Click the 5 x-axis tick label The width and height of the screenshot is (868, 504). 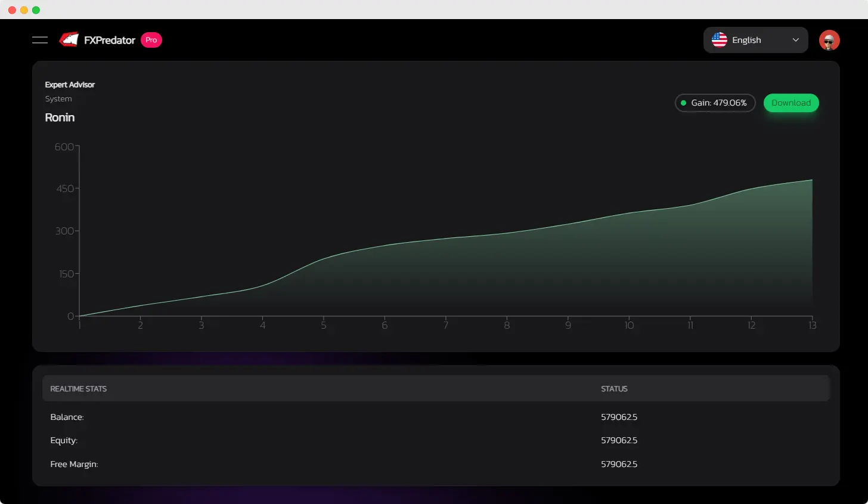(324, 325)
